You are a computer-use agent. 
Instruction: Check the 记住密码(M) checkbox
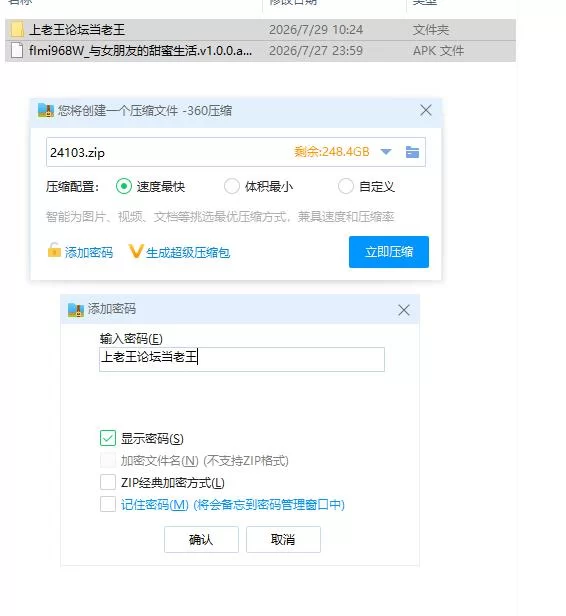(108, 504)
